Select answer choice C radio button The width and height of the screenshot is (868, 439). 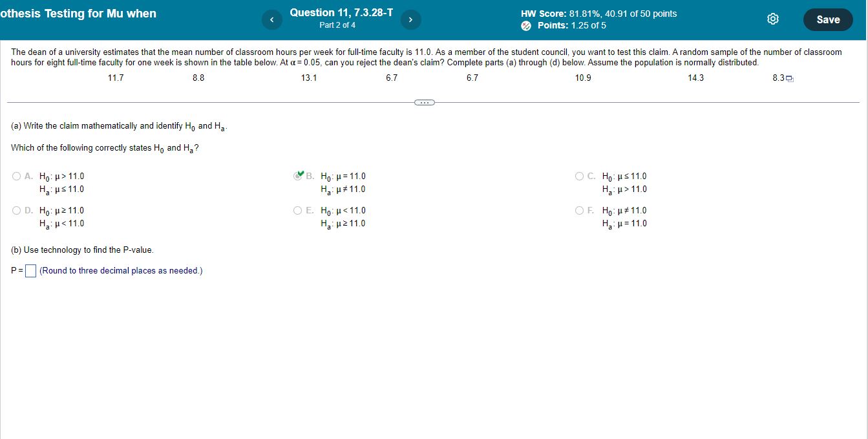[579, 175]
